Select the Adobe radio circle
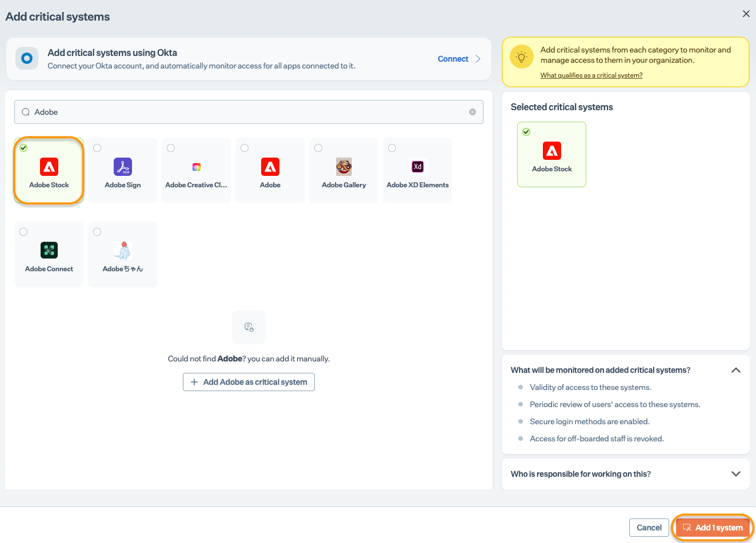 pyautogui.click(x=245, y=148)
